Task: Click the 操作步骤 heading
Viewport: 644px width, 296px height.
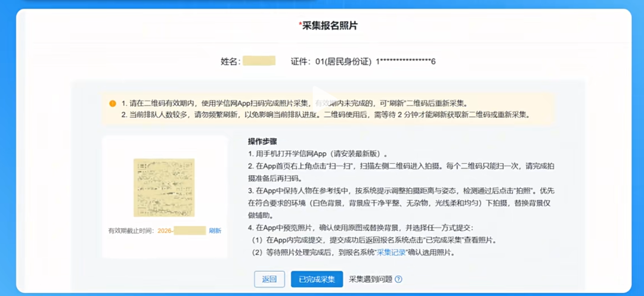Action: tap(262, 141)
